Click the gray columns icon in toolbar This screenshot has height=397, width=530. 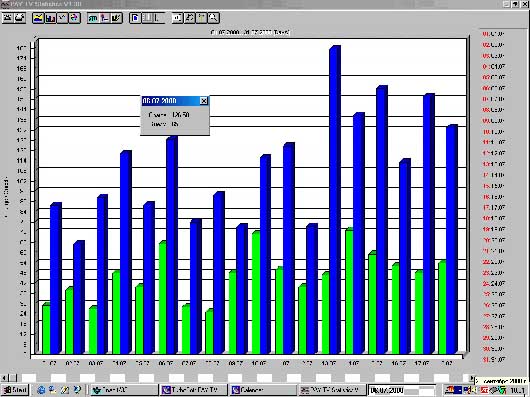click(x=147, y=18)
